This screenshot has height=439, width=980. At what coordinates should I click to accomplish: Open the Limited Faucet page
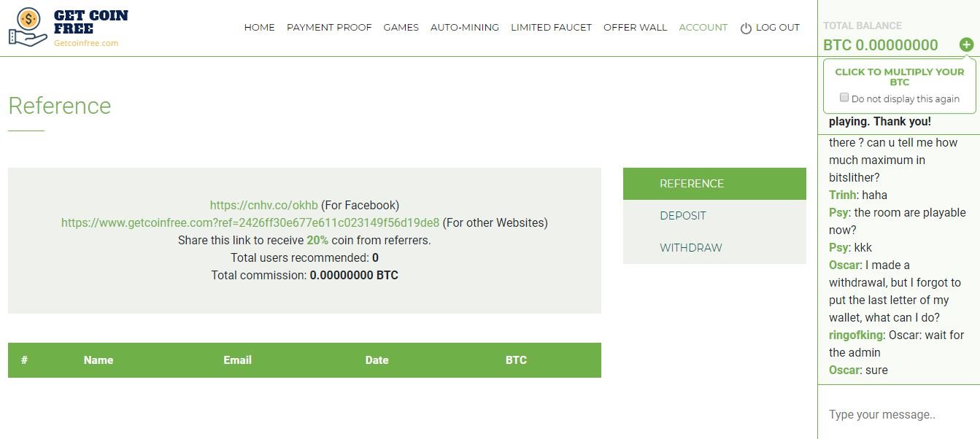(551, 28)
